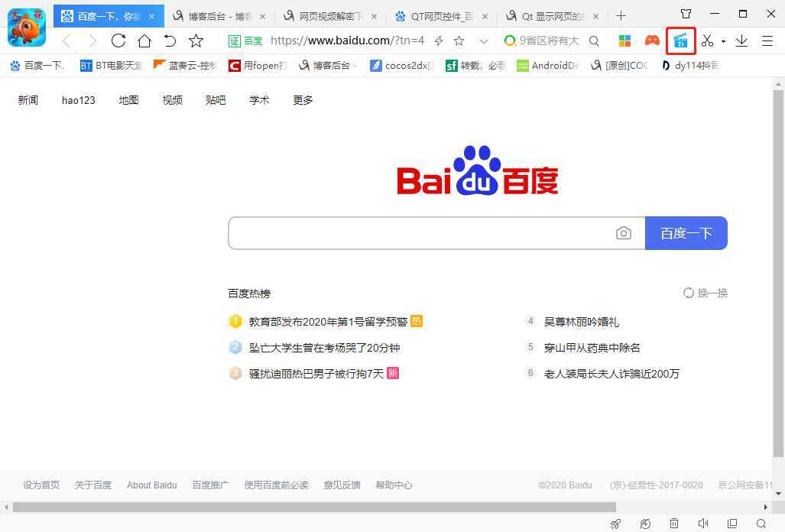Go to the home page icon

[144, 41]
